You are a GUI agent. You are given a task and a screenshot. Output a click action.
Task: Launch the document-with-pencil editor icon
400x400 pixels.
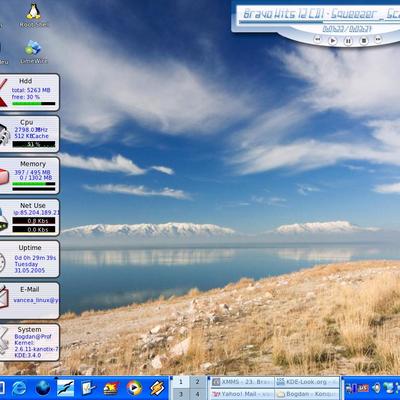pos(89,388)
